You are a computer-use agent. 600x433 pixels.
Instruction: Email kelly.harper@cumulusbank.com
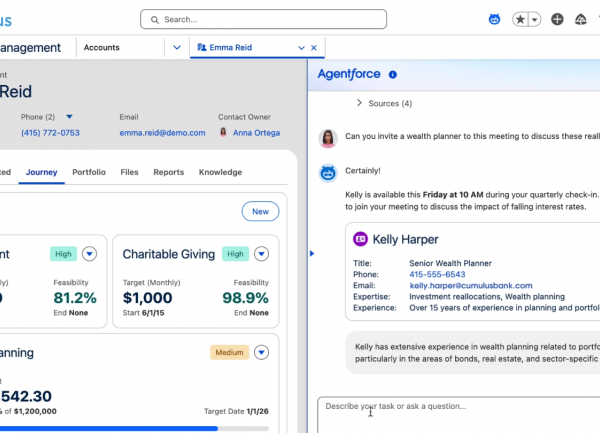point(471,285)
